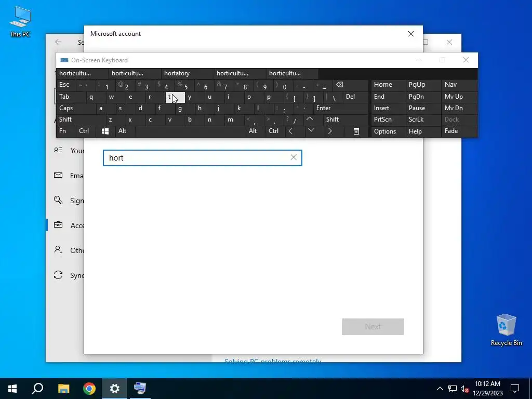The height and width of the screenshot is (399, 532).
Task: Click the up arrow key on keyboard
Action: [x=310, y=119]
